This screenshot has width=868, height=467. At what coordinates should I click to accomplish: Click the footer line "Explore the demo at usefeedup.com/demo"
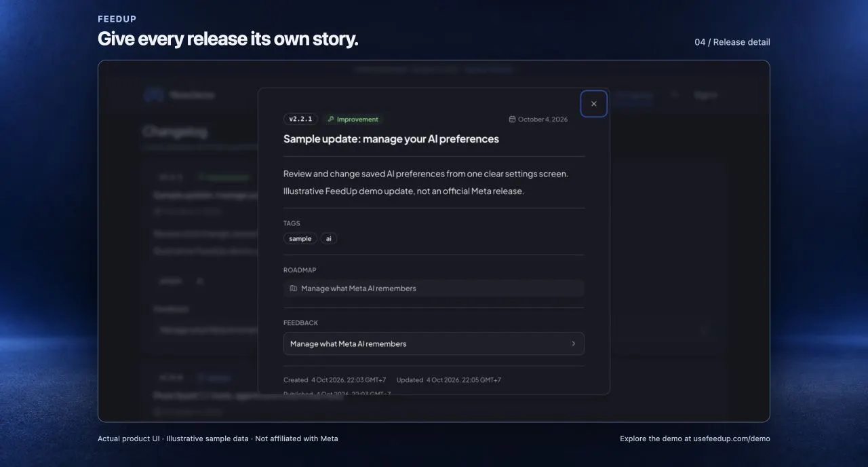(x=695, y=438)
